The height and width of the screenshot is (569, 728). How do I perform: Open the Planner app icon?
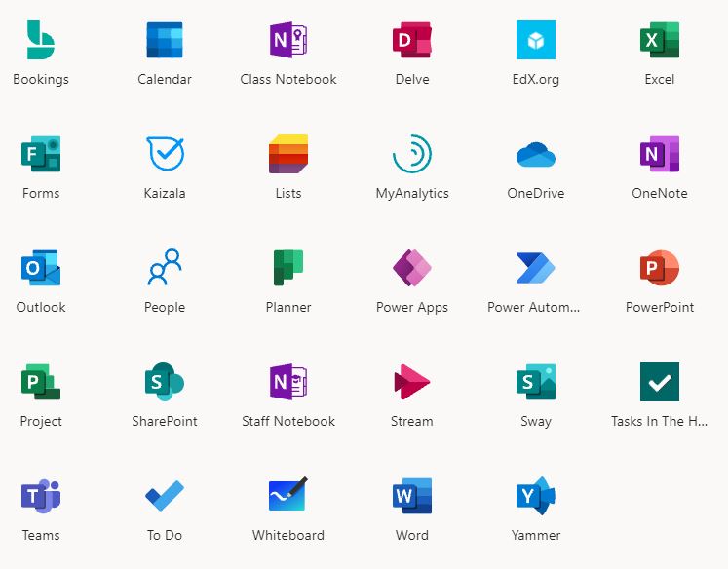[288, 268]
